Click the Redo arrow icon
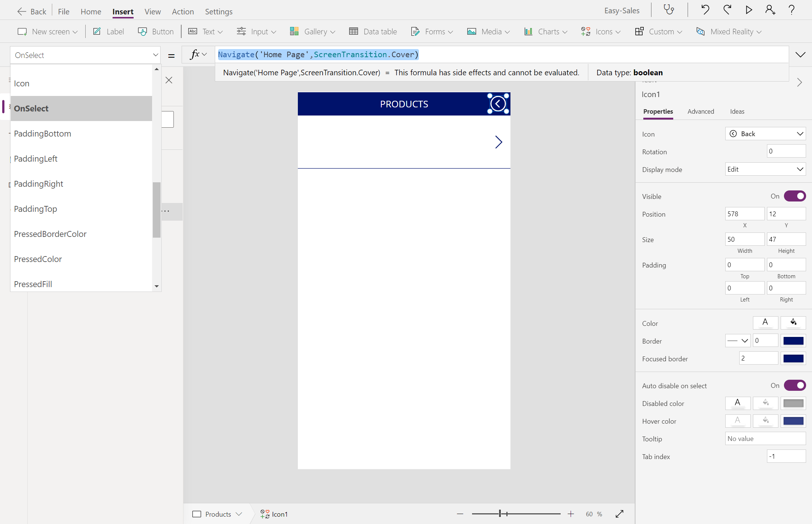Viewport: 812px width, 524px height. click(727, 10)
